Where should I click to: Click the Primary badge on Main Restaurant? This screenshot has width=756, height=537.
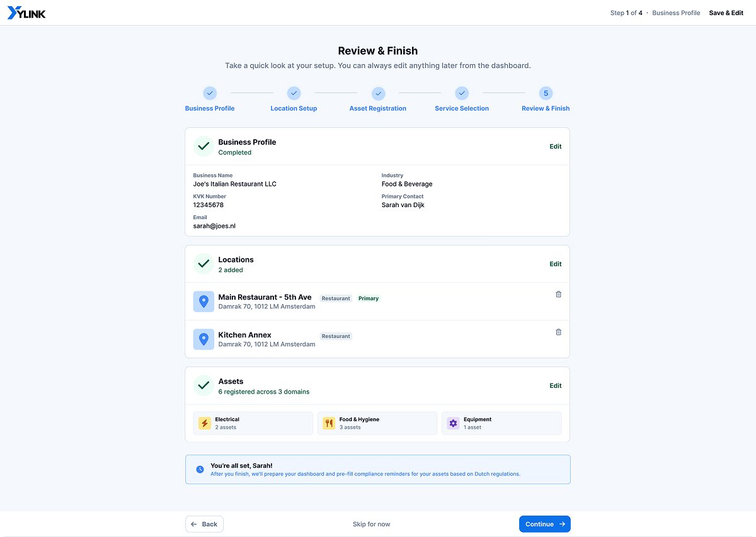(369, 298)
